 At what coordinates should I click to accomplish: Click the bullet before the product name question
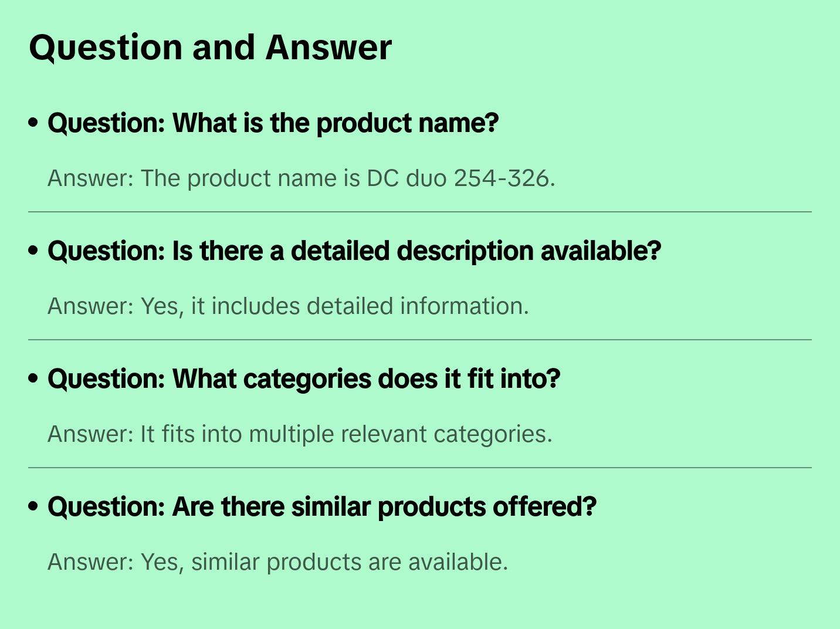click(x=33, y=123)
